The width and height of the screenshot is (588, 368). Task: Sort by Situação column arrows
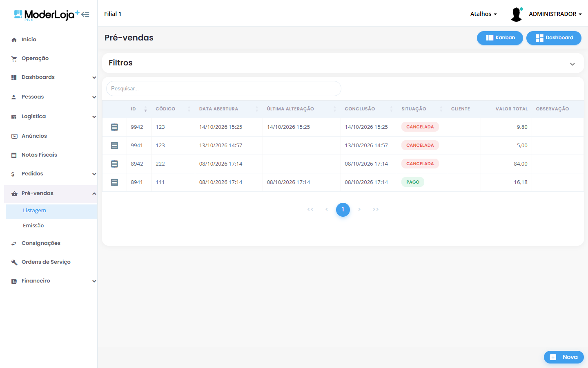click(x=441, y=109)
